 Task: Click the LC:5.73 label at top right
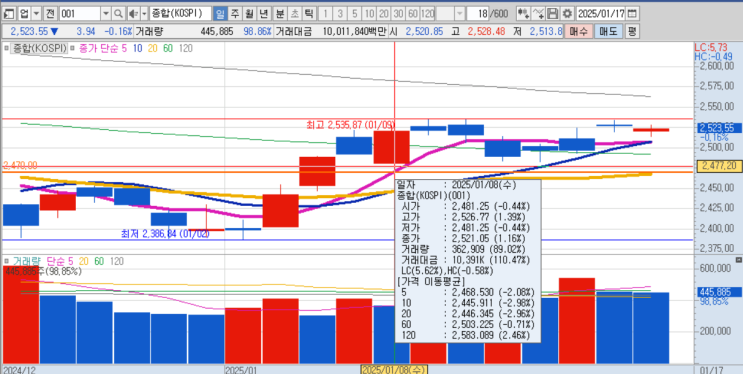tap(710, 47)
